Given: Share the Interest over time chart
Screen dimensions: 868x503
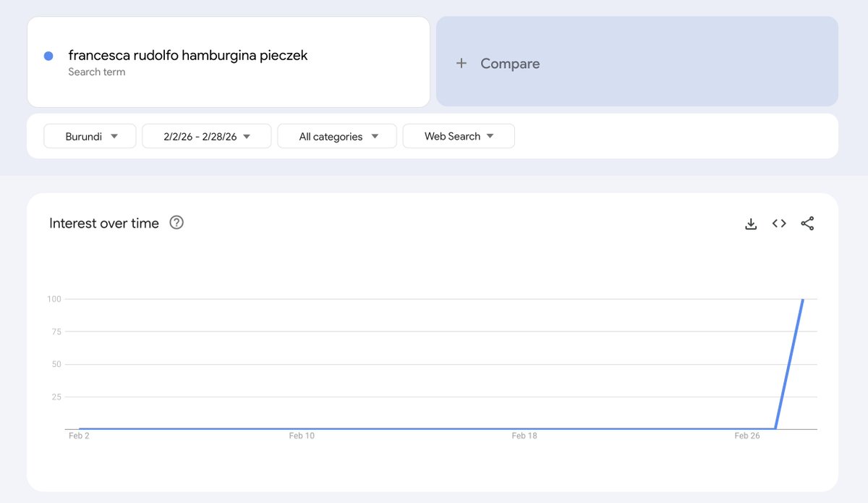Looking at the screenshot, I should 807,224.
